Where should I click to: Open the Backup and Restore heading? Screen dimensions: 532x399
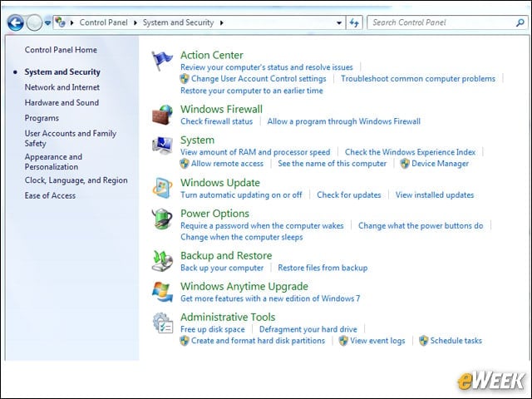click(x=226, y=255)
